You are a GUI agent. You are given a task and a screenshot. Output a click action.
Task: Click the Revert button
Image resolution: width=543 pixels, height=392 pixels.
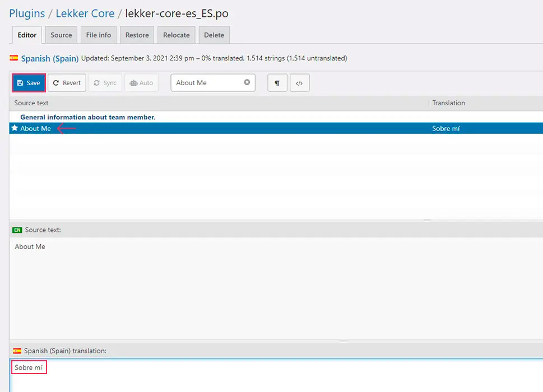(x=67, y=83)
